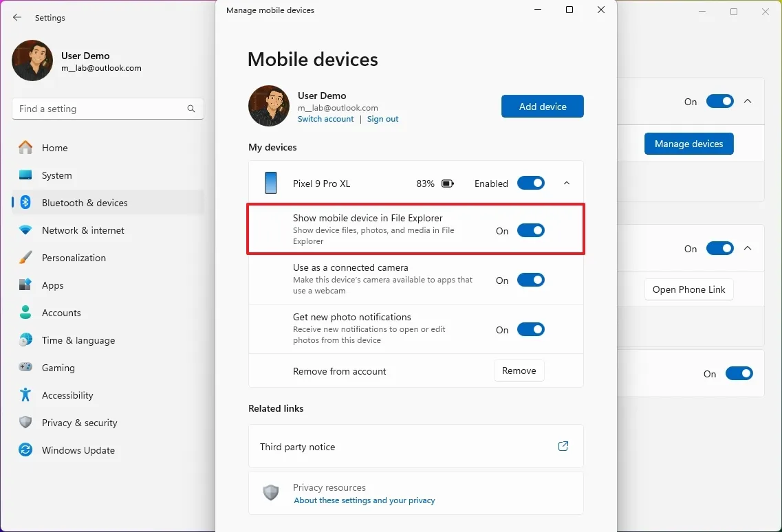Click the back arrow in Settings
This screenshot has width=782, height=532.
[17, 18]
